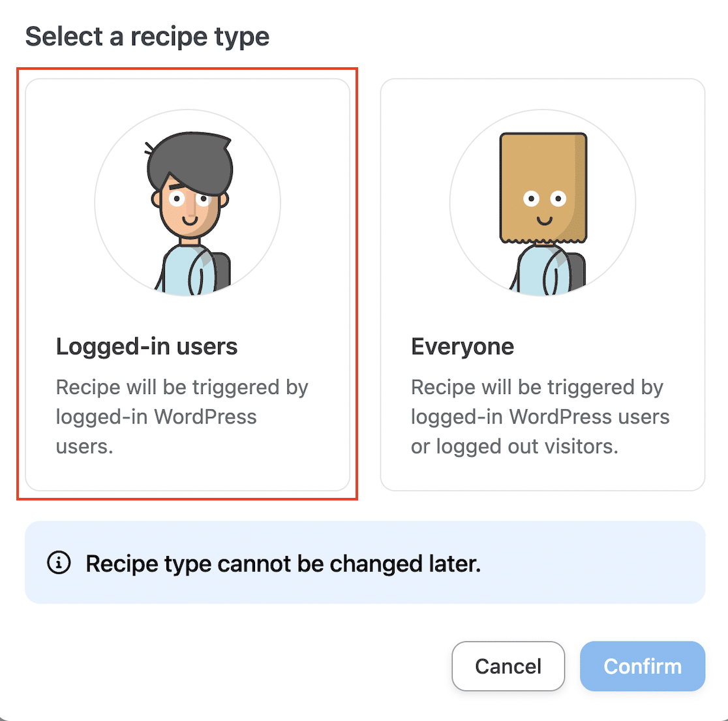Click the "Select a recipe type" dialog heading

(x=147, y=37)
